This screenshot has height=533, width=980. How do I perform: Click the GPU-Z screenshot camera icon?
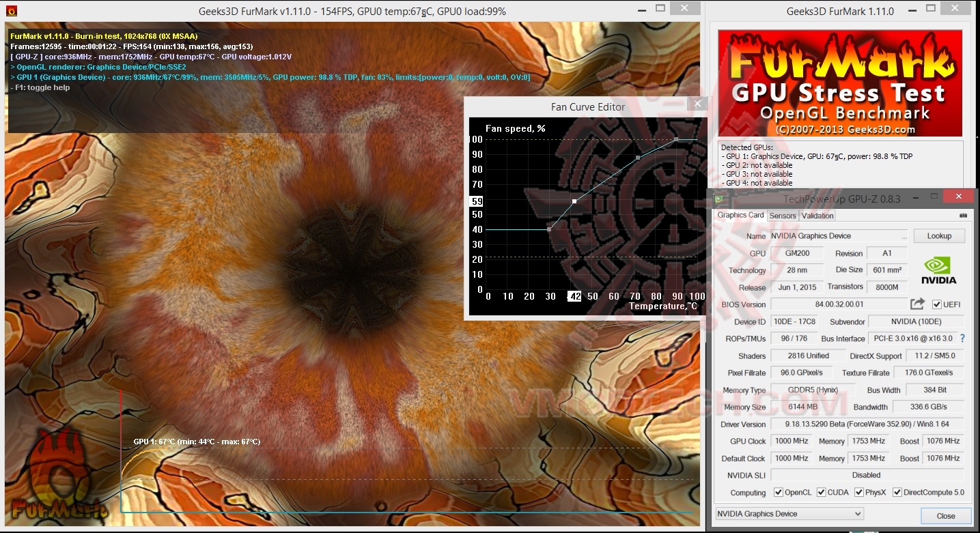963,215
